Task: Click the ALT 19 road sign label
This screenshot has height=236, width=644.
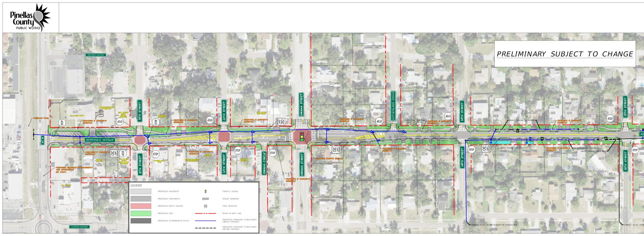Action: click(43, 140)
